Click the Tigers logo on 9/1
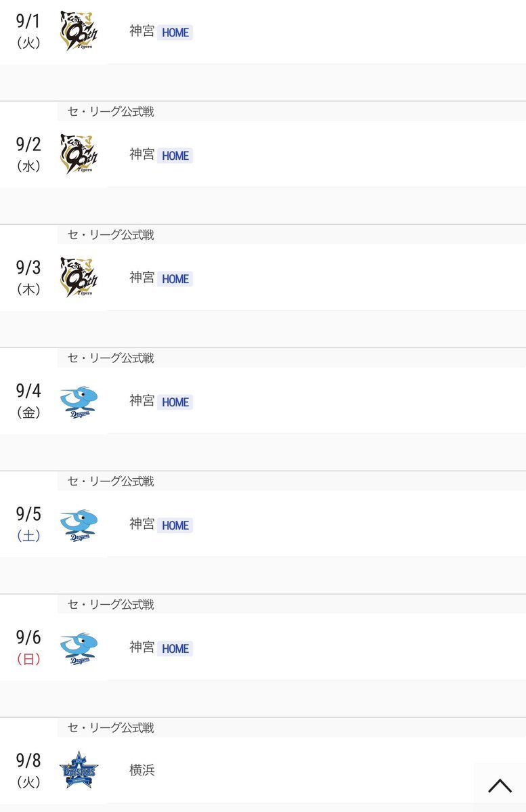This screenshot has width=526, height=812. point(79,31)
